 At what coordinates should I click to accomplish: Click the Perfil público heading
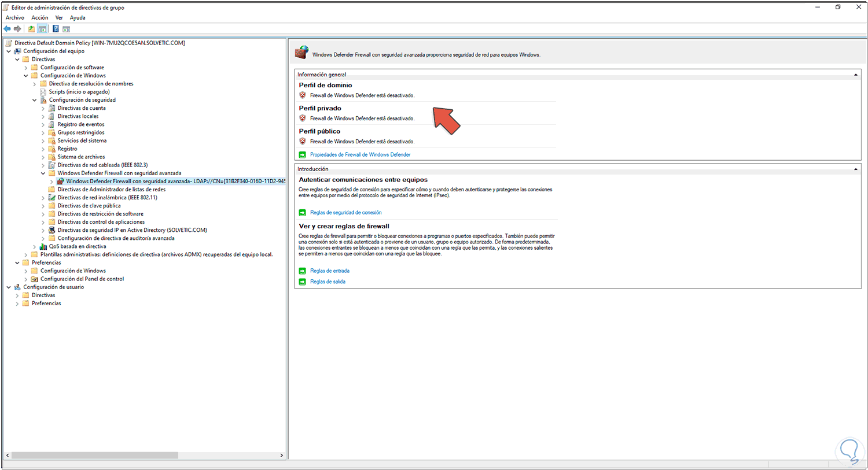click(319, 131)
